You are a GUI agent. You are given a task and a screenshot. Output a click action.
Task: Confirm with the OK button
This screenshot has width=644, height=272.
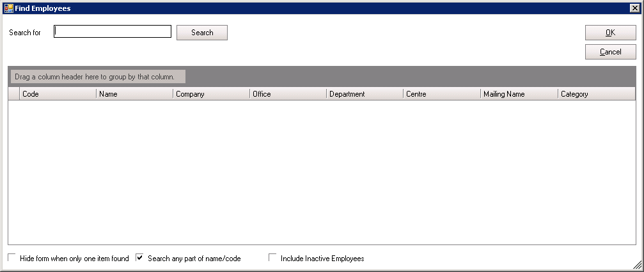[610, 33]
